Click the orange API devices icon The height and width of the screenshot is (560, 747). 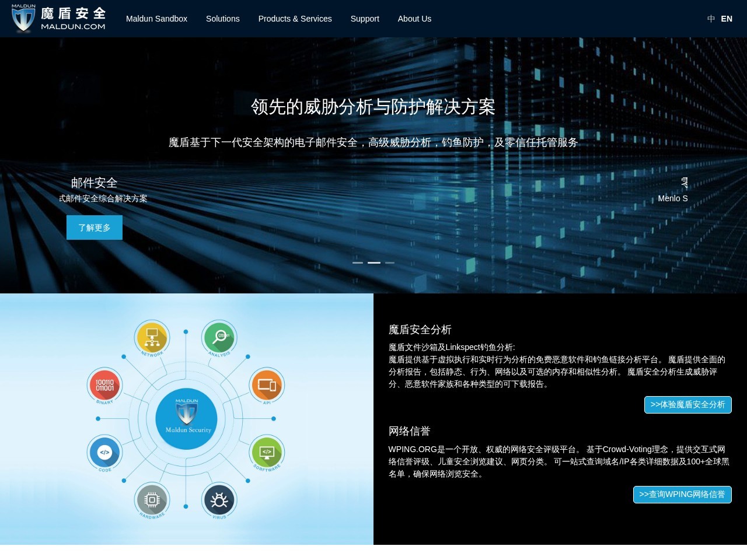click(x=267, y=385)
